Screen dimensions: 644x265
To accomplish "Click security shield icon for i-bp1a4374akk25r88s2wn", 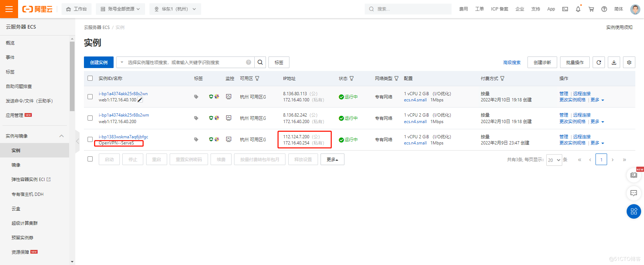I will point(211,97).
